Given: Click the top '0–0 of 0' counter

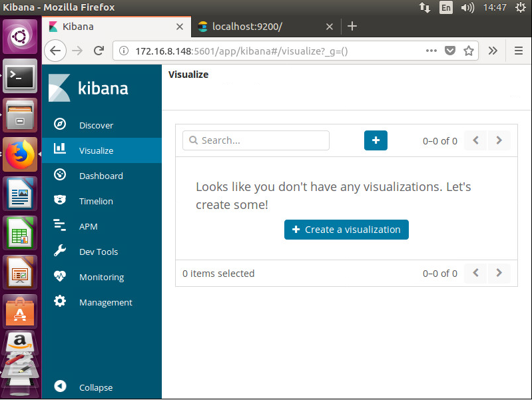Looking at the screenshot, I should point(440,141).
